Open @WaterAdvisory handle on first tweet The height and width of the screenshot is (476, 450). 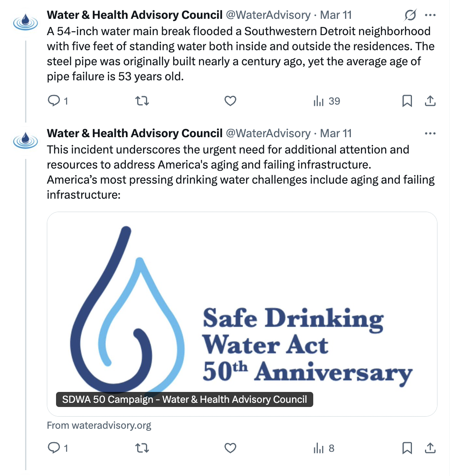(268, 15)
